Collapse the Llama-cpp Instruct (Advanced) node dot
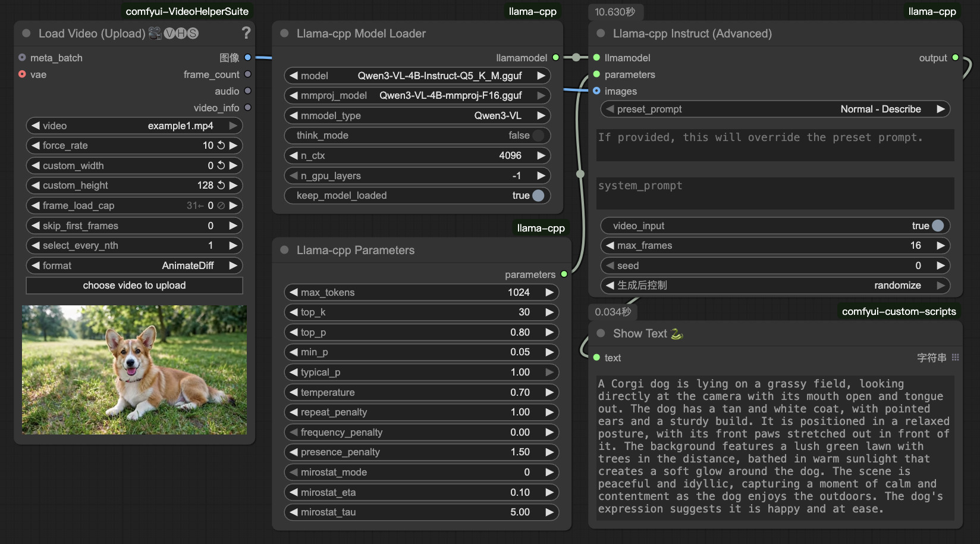Viewport: 980px width, 544px height. pos(601,33)
